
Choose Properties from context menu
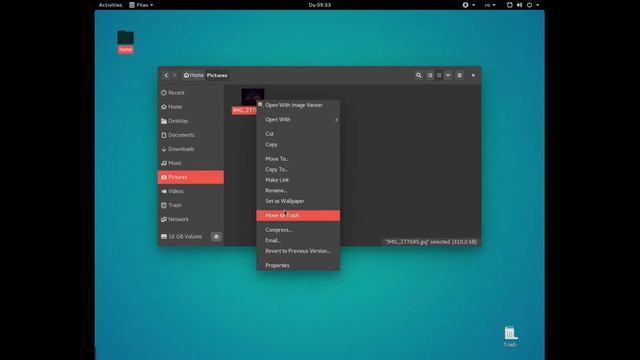click(x=298, y=265)
